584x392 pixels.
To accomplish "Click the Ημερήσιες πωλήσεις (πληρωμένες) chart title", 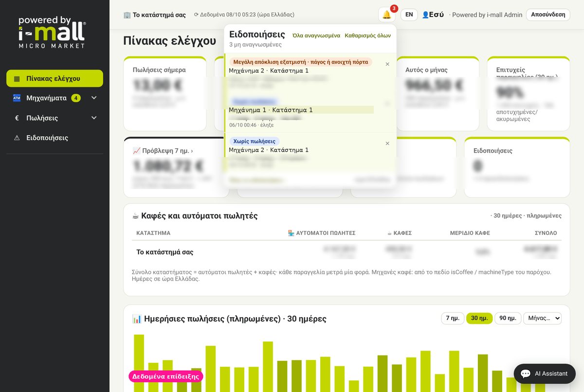I will pyautogui.click(x=229, y=319).
